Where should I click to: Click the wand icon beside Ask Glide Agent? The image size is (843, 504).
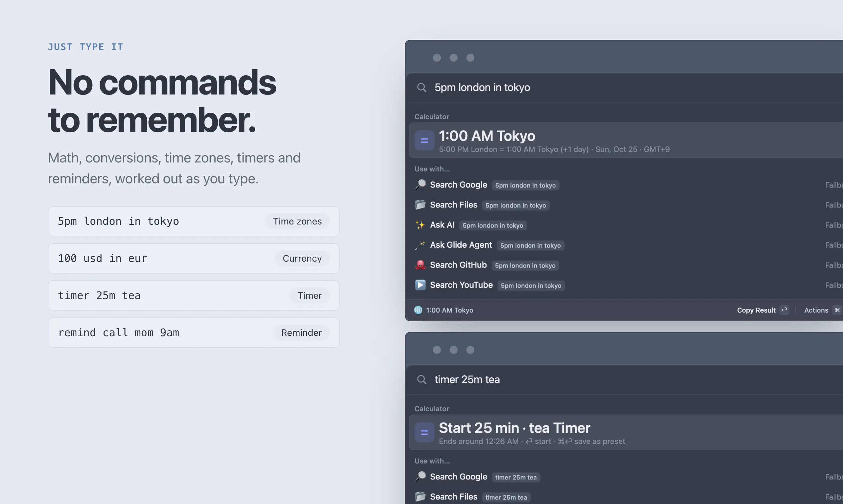pos(421,245)
